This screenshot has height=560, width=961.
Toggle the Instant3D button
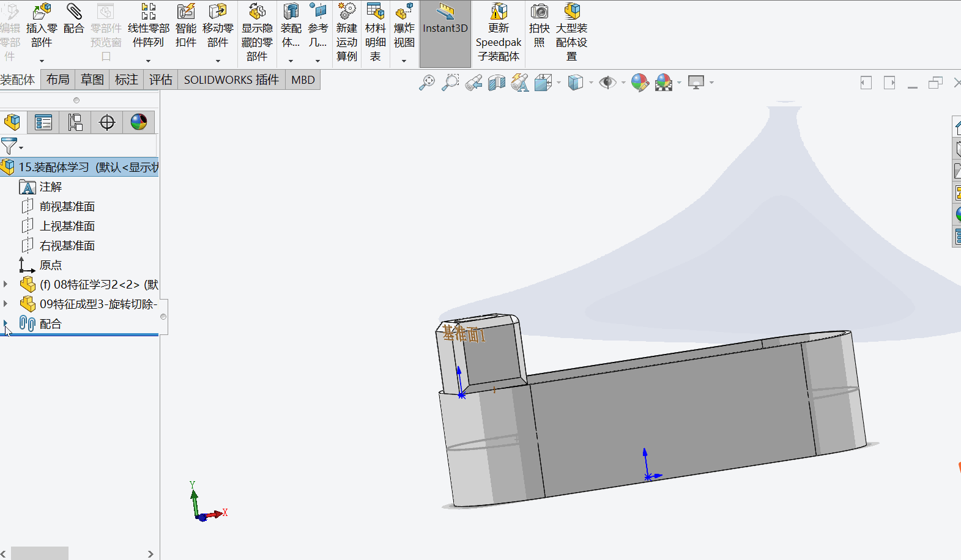pyautogui.click(x=445, y=34)
